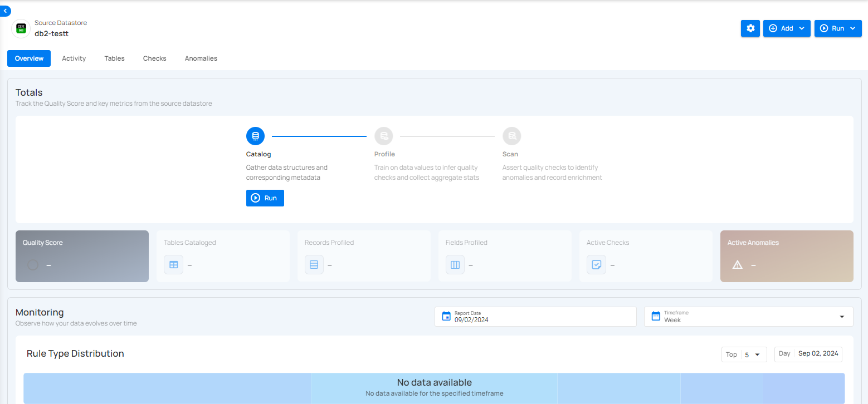
Task: Click the Rule Type Distribution heading
Action: [75, 354]
